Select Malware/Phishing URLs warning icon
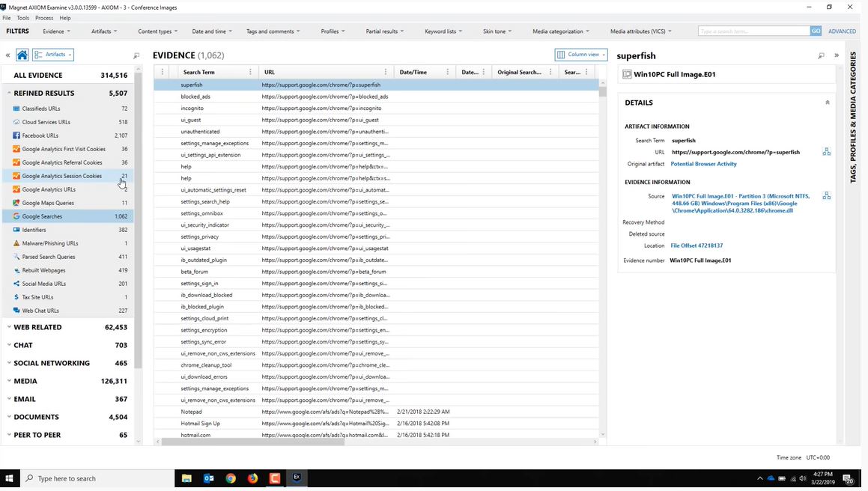Viewport: 868px width, 491px height. [x=16, y=243]
